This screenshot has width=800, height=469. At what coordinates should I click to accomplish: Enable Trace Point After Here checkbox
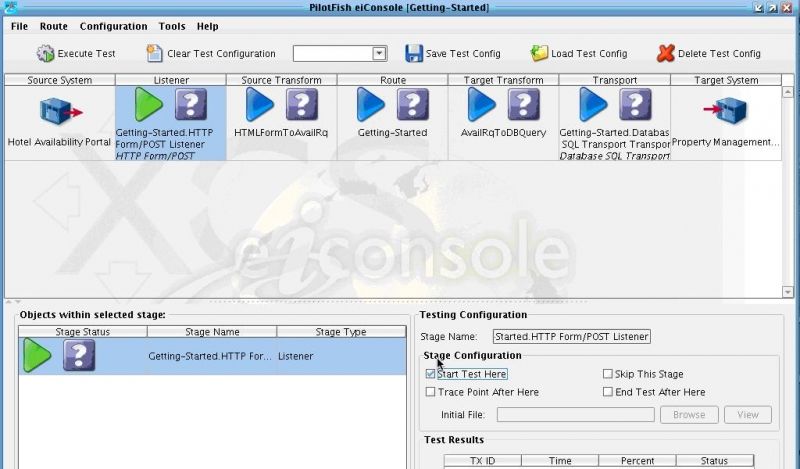430,392
